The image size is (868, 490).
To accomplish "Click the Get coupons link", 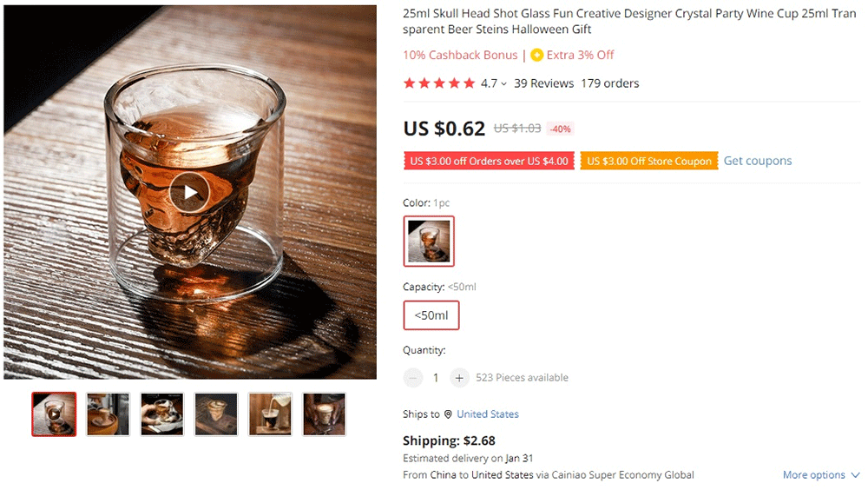I will point(758,161).
